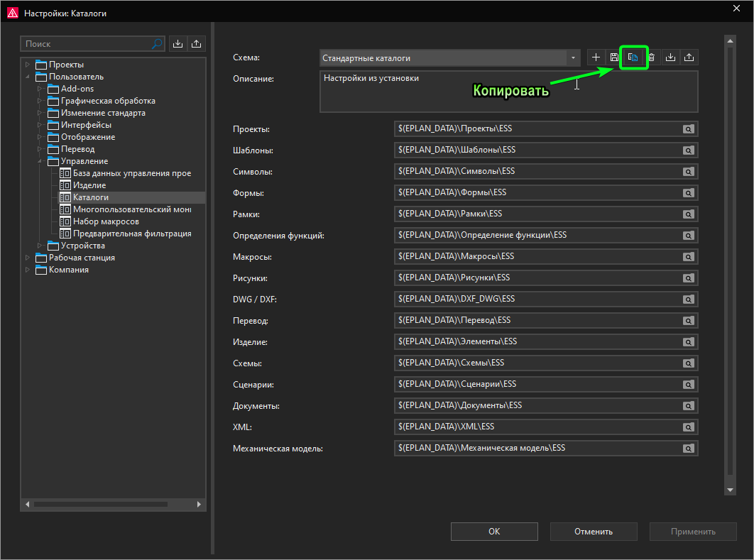This screenshot has height=560, width=754.
Task: Browse folder for Перевод path
Action: [x=689, y=321]
